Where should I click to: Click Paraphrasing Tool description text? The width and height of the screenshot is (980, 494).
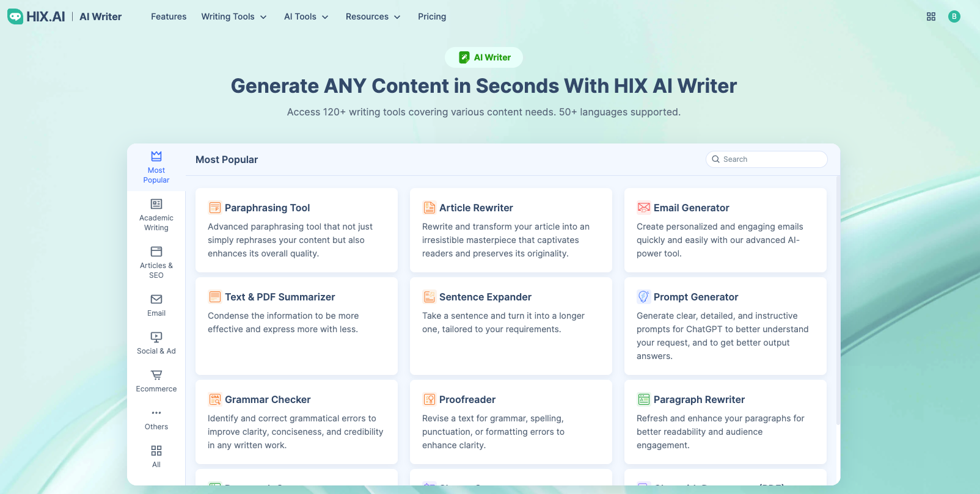290,240
